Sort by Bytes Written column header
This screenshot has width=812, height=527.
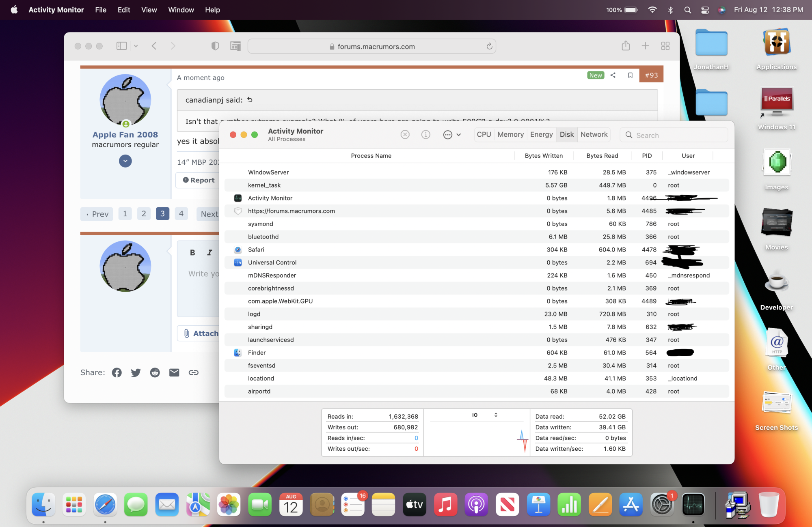tap(543, 156)
